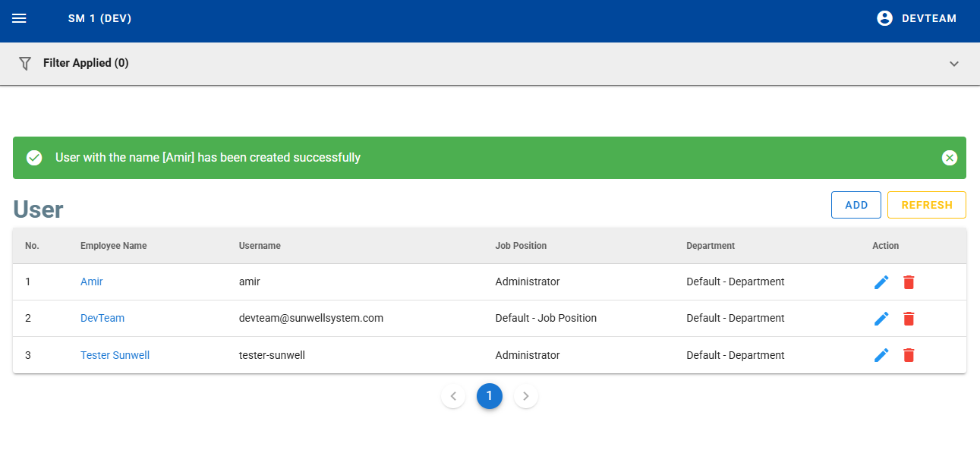Click the filter funnel icon

pos(25,64)
